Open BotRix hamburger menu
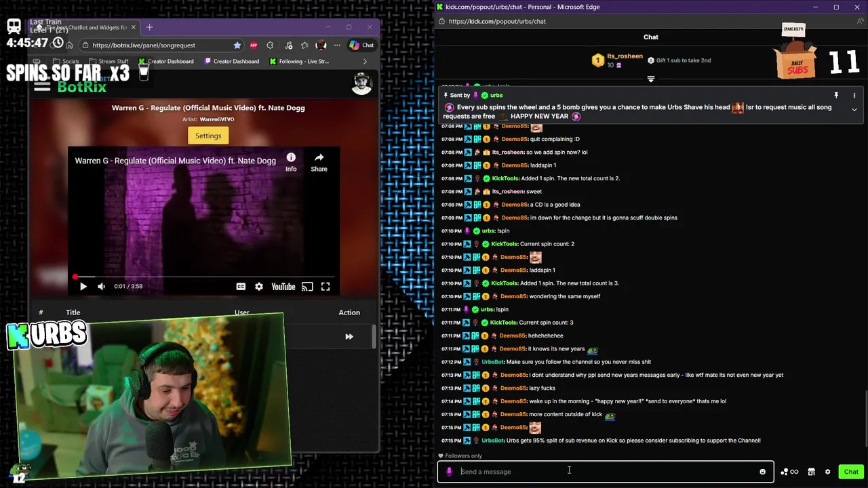The image size is (868, 488). click(42, 86)
